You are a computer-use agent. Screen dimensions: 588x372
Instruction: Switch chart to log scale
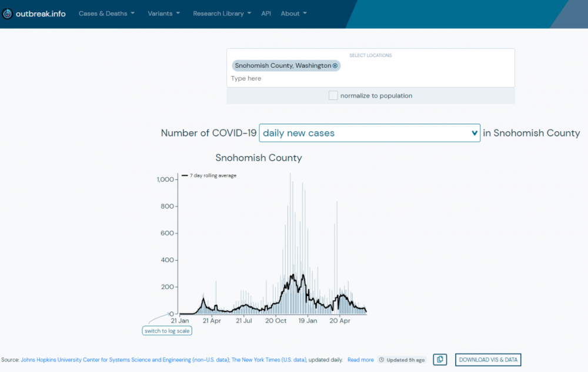[x=168, y=331]
